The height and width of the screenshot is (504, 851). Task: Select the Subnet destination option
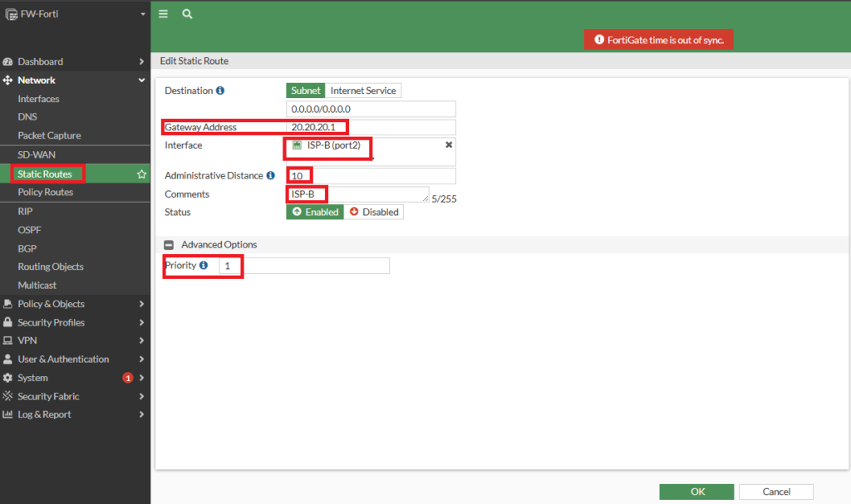(x=305, y=91)
